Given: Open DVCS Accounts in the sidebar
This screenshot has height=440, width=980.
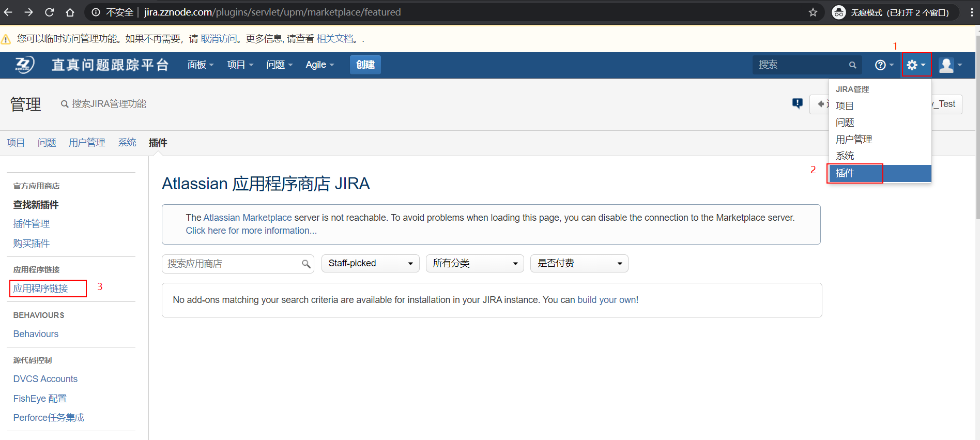Looking at the screenshot, I should (x=45, y=379).
